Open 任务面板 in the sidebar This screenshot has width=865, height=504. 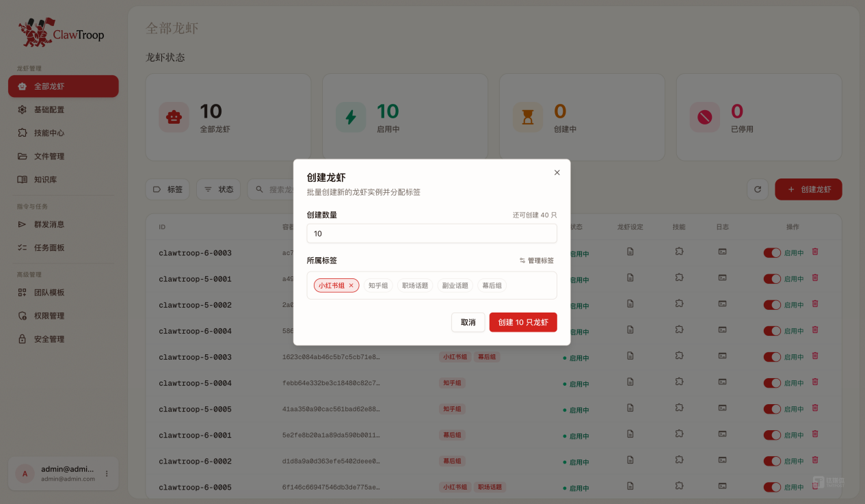point(49,248)
